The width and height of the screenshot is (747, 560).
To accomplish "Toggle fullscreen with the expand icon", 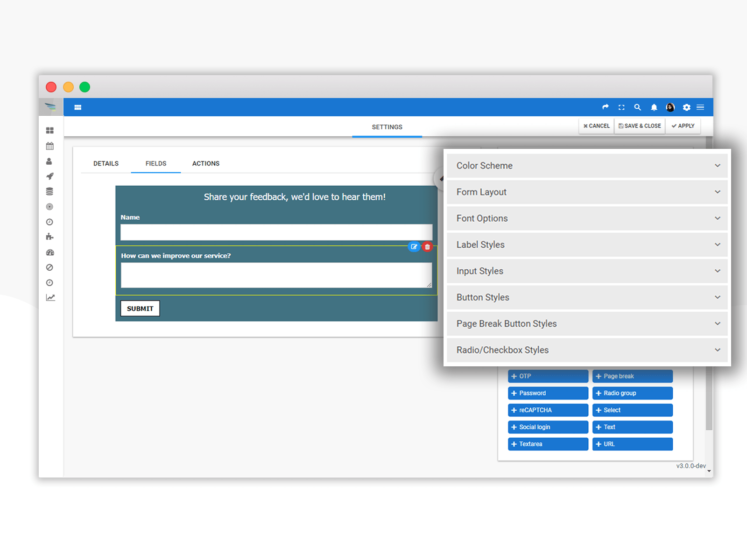I will [x=621, y=107].
